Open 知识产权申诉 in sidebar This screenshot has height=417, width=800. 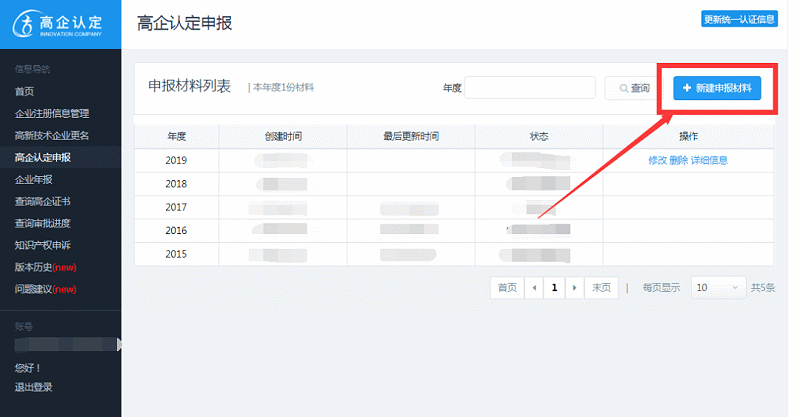(x=43, y=245)
